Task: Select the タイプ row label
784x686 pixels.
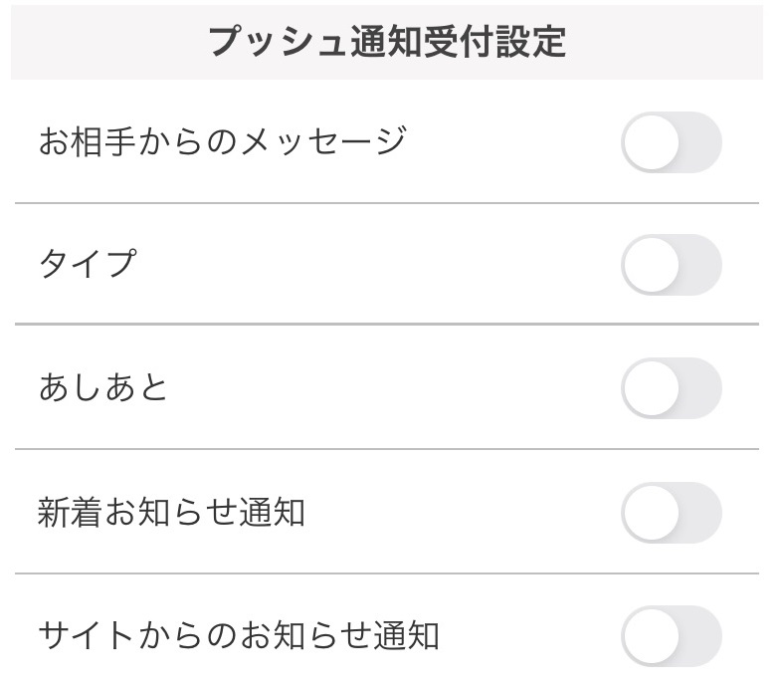Action: [x=88, y=264]
